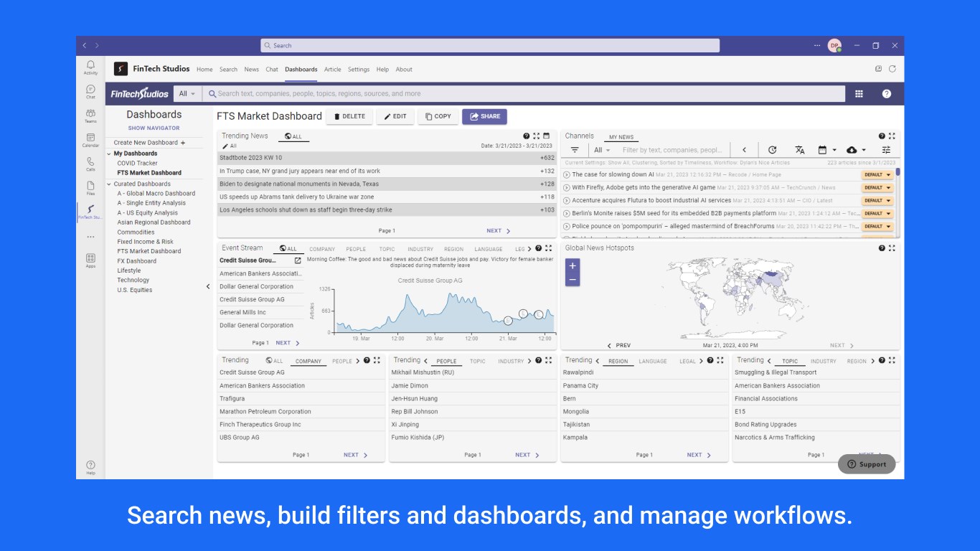Image resolution: width=980 pixels, height=551 pixels.
Task: Open the News tab in the top menu
Action: (x=251, y=70)
